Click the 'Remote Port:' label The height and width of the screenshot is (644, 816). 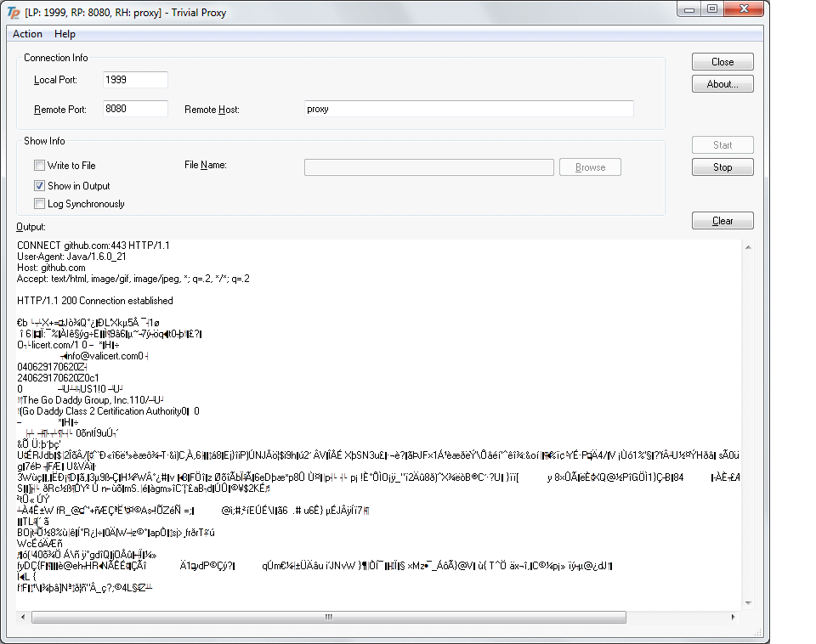click(x=59, y=110)
